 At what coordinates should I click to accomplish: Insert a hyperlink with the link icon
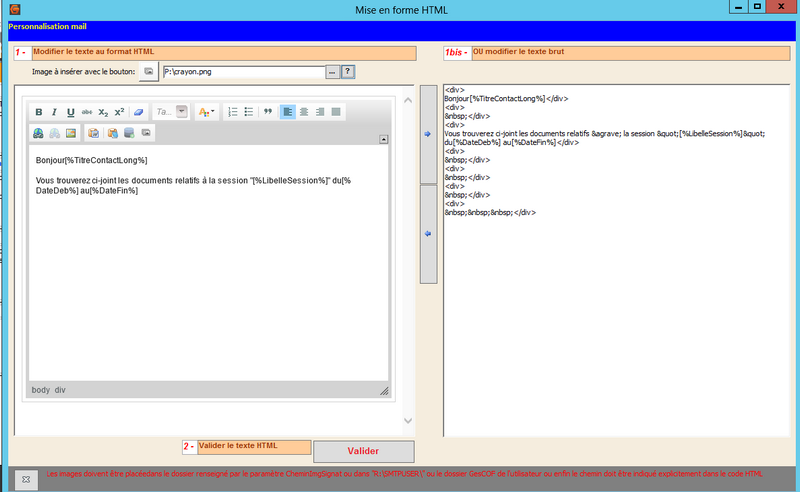coord(38,133)
